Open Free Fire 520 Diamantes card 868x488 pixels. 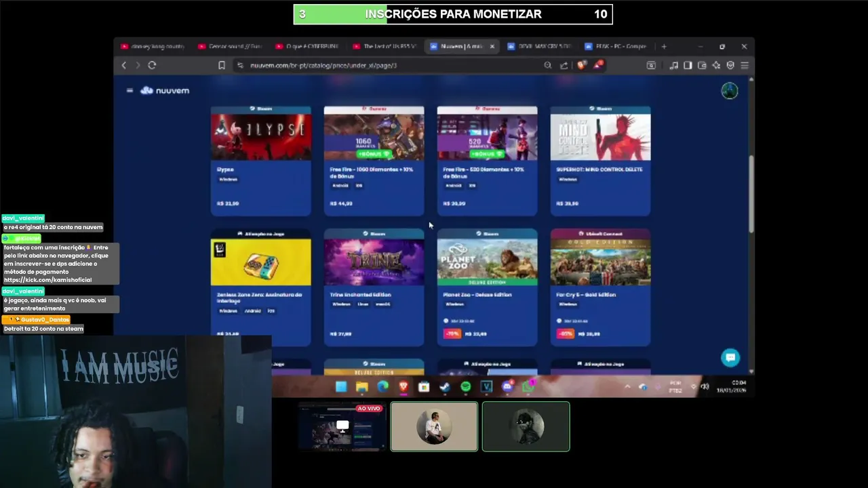click(x=487, y=161)
